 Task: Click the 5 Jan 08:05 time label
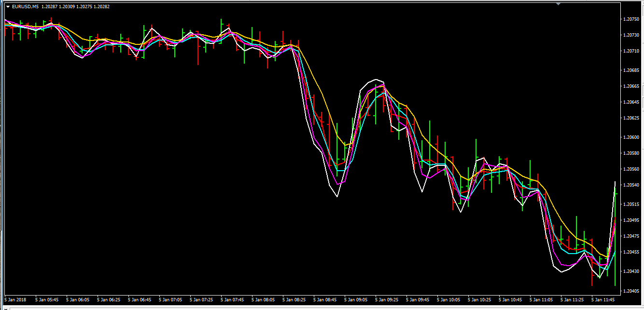[264, 300]
